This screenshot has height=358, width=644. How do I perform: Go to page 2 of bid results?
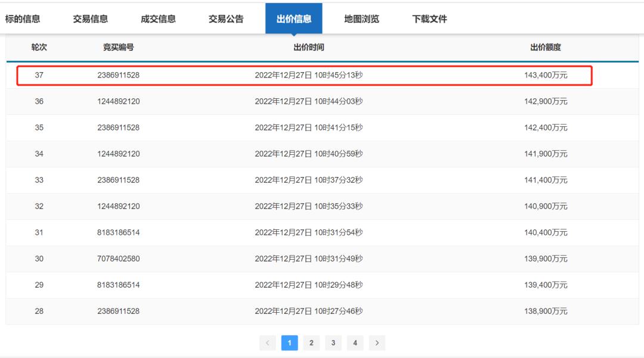tap(311, 343)
